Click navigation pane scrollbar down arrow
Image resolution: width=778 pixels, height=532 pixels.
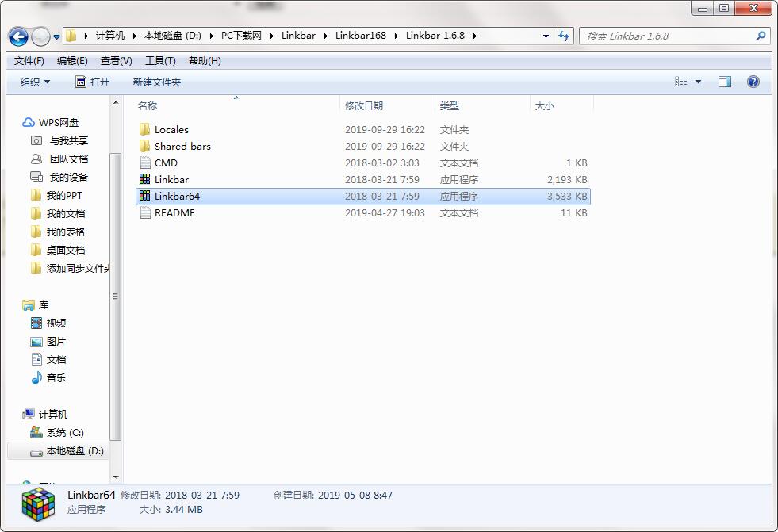(x=116, y=477)
